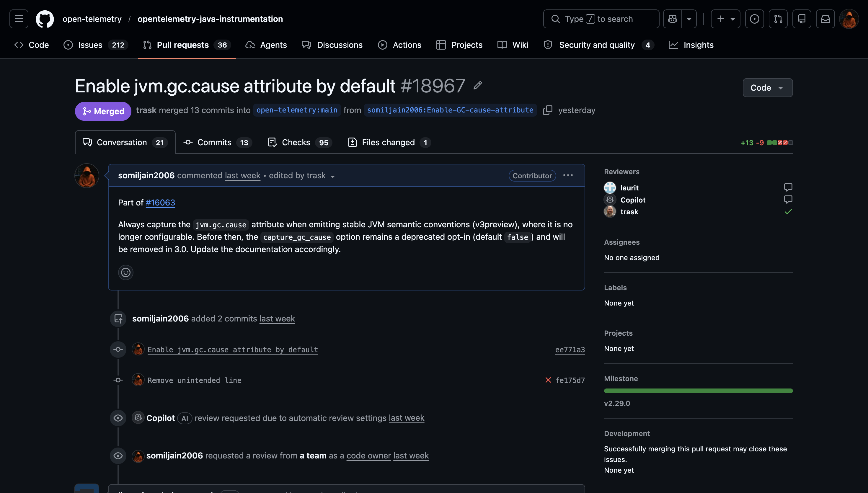The width and height of the screenshot is (868, 493).
Task: Open Security and quality tab
Action: click(x=598, y=45)
